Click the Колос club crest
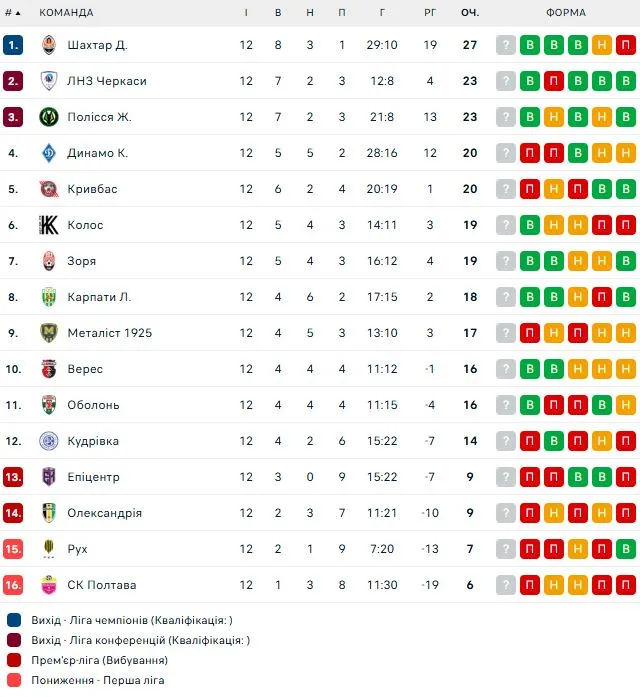 click(49, 225)
